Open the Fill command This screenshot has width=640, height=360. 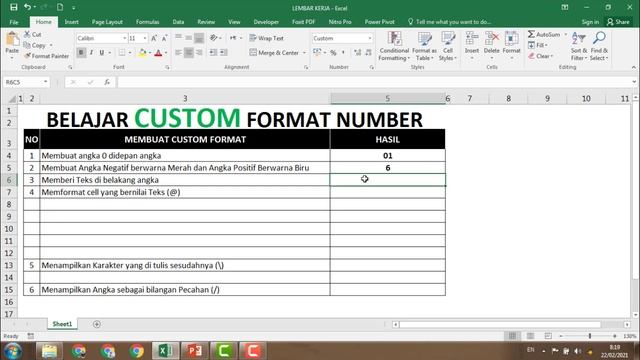click(x=537, y=45)
